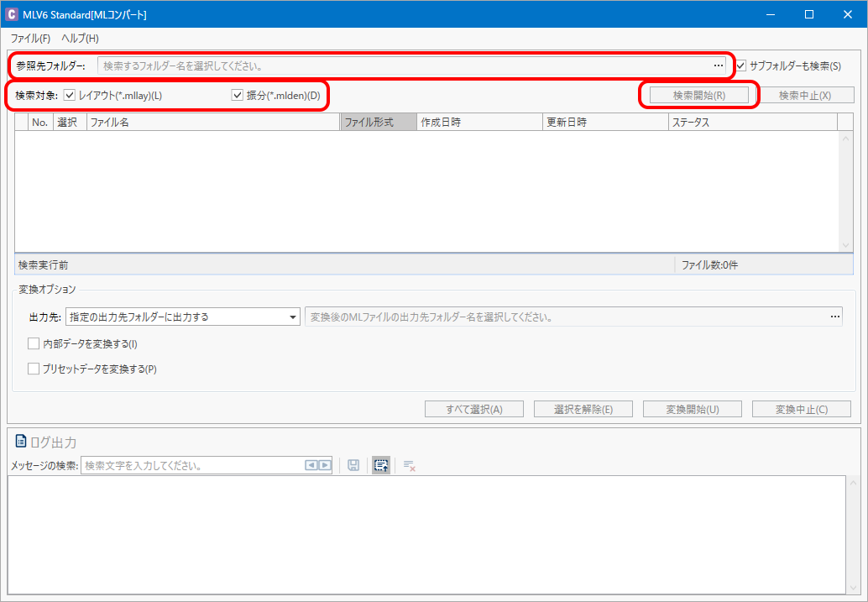The image size is (868, 602).
Task: Click inside the log output text area
Action: 426,535
